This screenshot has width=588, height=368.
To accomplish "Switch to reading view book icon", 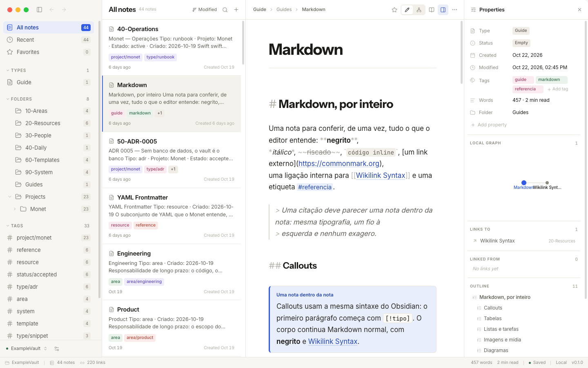I will click(432, 10).
